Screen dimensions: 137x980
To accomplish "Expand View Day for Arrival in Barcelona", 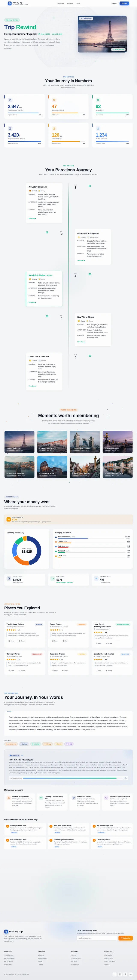I will pos(32,218).
